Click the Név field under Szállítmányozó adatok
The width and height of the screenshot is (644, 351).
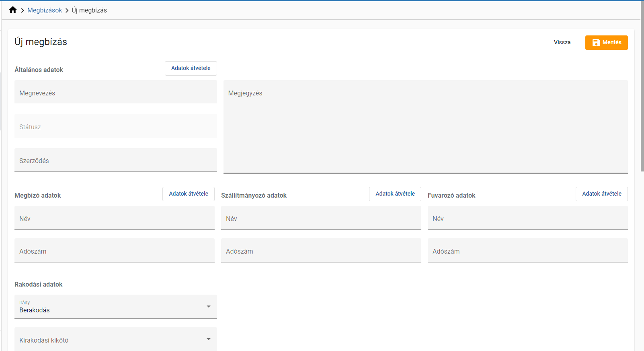[x=321, y=218]
